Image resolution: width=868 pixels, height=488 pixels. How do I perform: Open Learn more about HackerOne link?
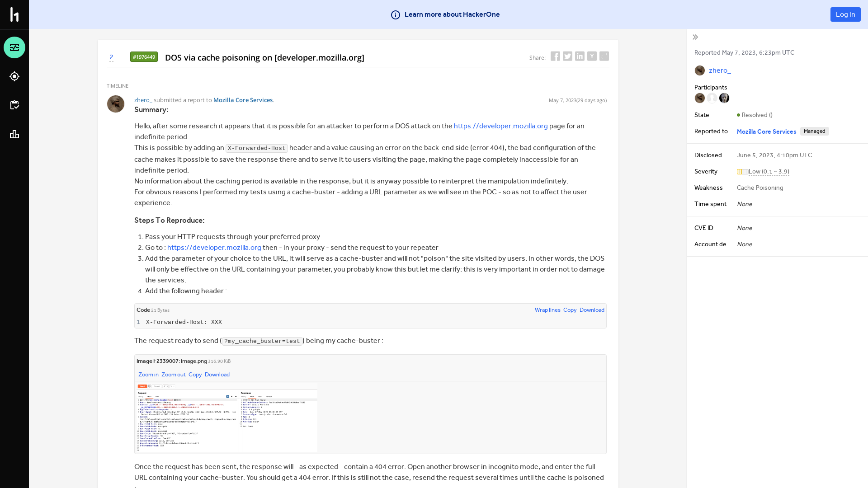click(x=452, y=14)
